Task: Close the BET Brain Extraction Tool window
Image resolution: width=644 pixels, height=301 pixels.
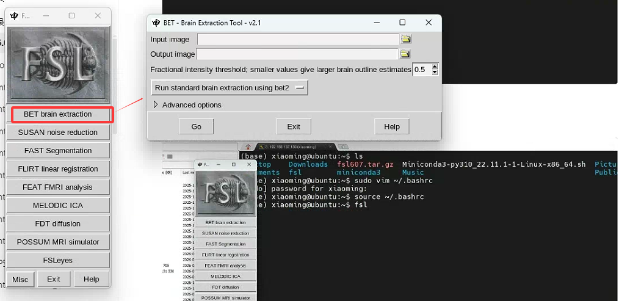Action: pos(429,23)
